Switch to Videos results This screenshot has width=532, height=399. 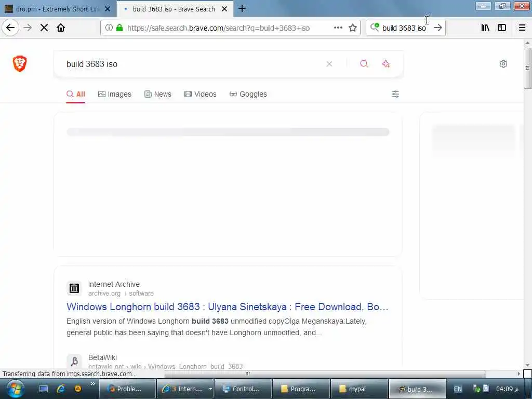pos(200,94)
